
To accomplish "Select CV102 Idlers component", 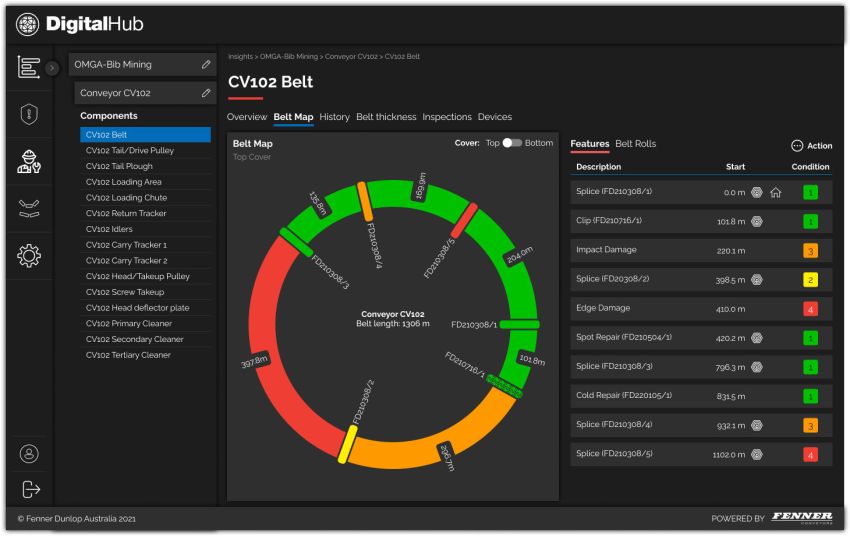I will click(x=145, y=229).
